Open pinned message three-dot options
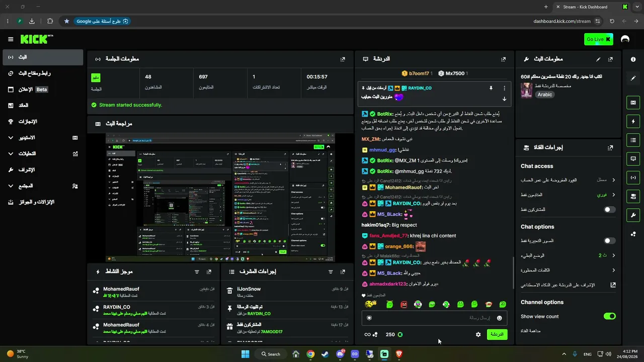 (x=504, y=88)
